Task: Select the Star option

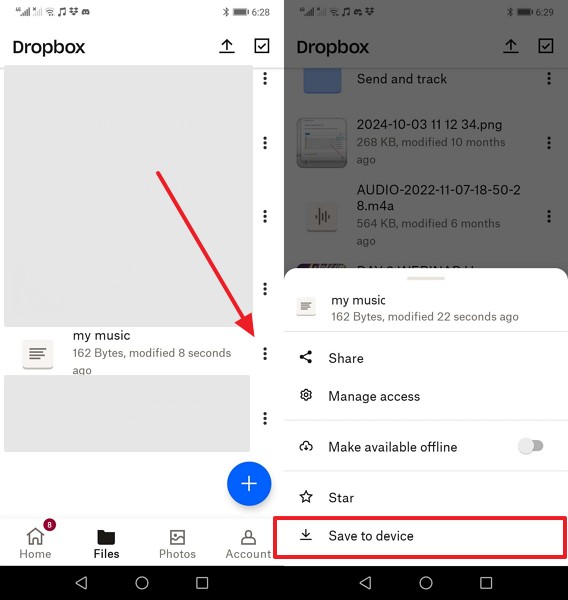Action: [426, 497]
